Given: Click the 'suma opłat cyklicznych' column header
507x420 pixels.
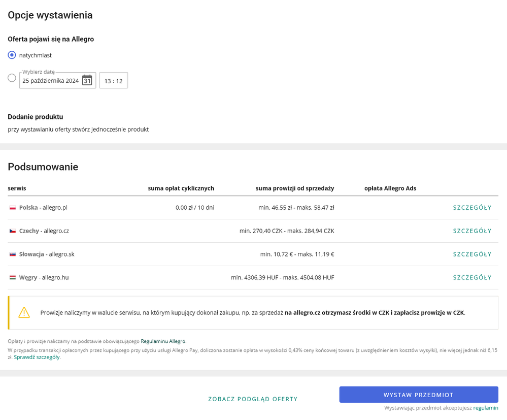Looking at the screenshot, I should pyautogui.click(x=181, y=188).
